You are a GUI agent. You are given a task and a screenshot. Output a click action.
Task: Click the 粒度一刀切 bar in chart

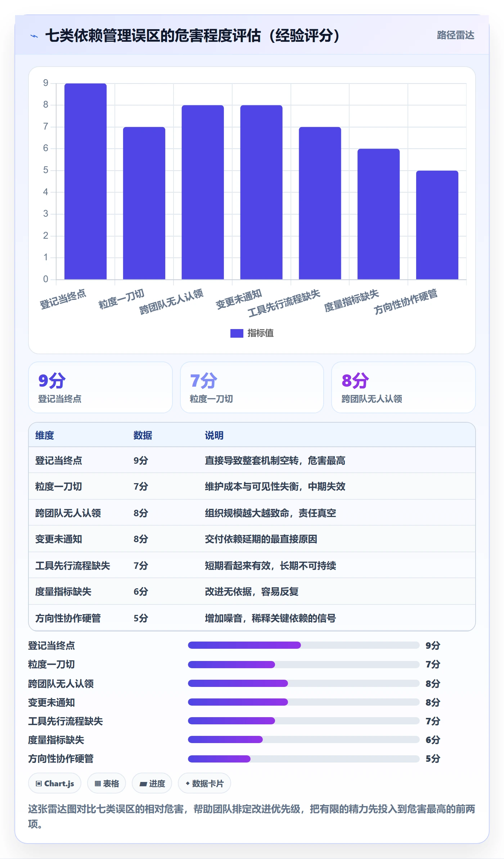(144, 203)
